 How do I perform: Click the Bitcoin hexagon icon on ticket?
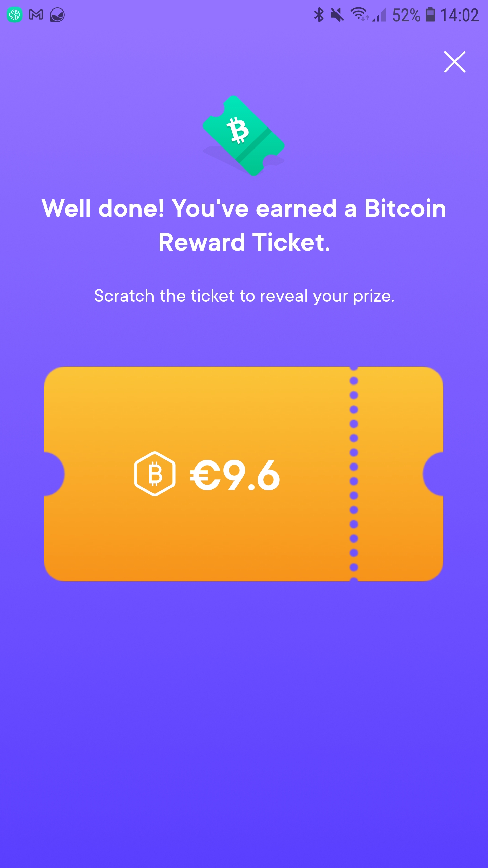(155, 474)
